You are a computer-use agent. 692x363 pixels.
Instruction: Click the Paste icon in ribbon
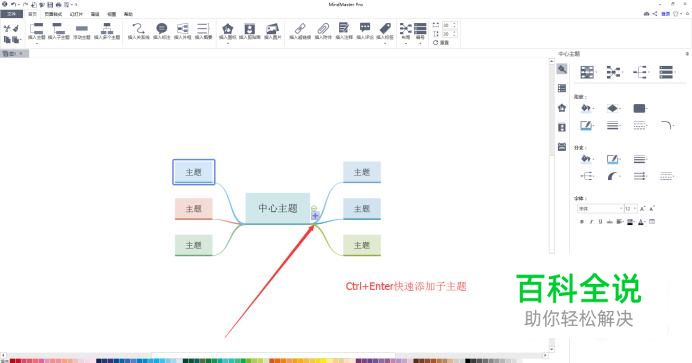(x=16, y=40)
